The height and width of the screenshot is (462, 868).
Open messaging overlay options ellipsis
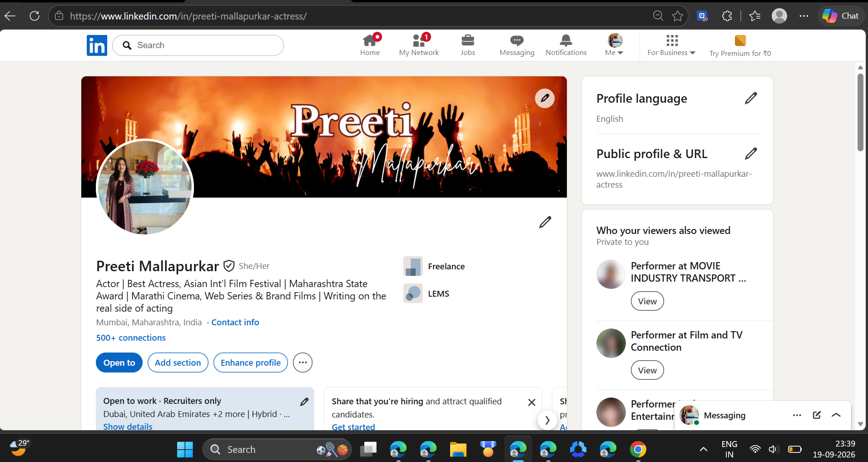(x=797, y=415)
